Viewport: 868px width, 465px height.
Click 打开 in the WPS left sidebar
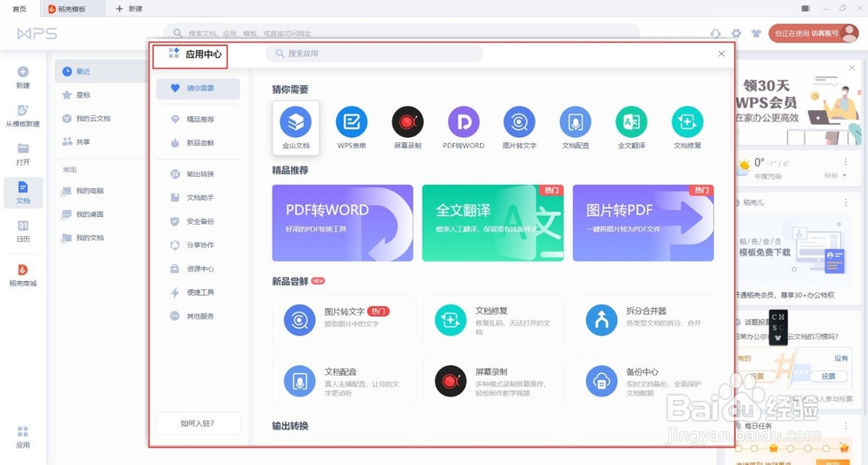(x=23, y=154)
